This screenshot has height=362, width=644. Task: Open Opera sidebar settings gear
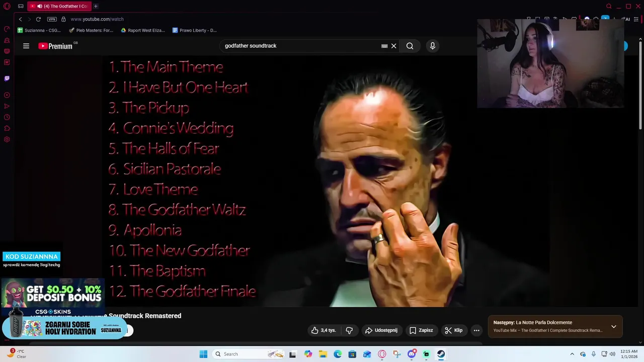[7, 139]
